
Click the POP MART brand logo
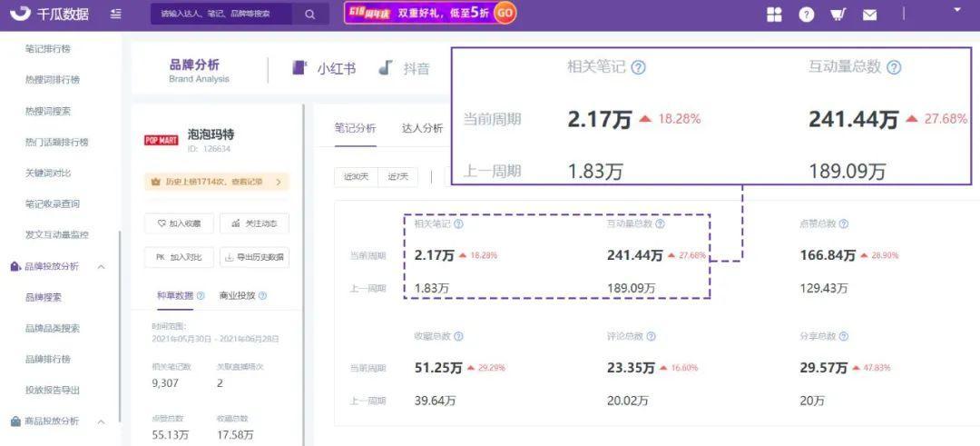(x=162, y=140)
